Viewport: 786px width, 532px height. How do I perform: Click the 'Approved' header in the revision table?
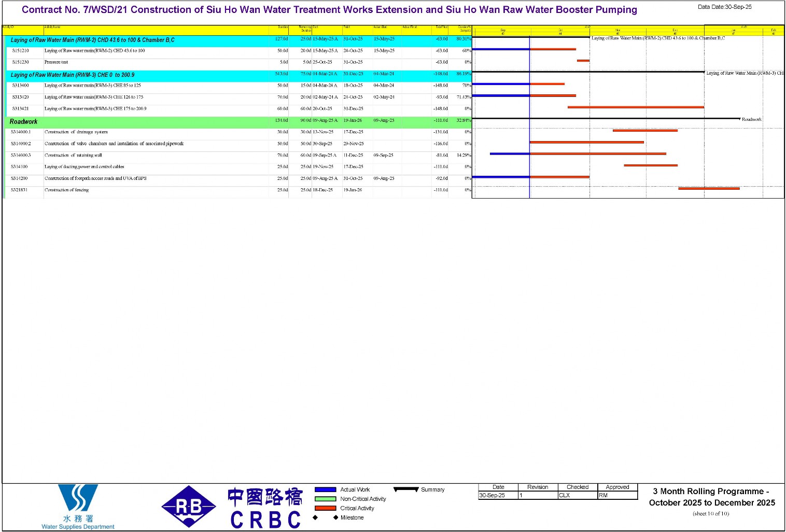click(x=617, y=487)
